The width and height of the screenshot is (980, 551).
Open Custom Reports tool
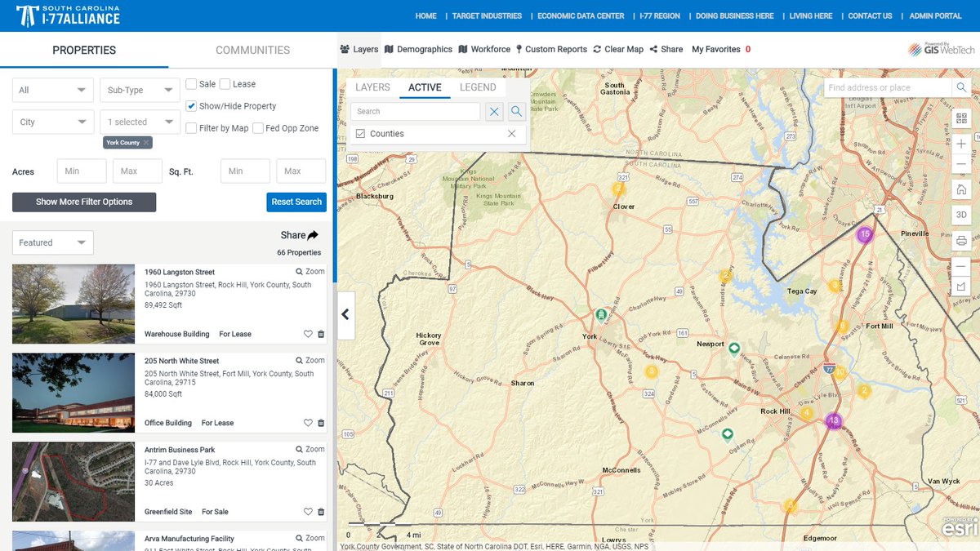point(551,49)
